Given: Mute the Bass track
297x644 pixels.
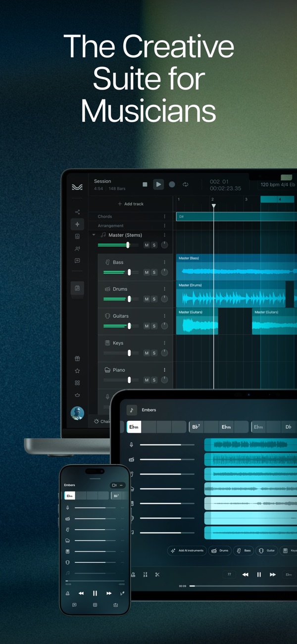Looking at the screenshot, I should click(x=147, y=272).
